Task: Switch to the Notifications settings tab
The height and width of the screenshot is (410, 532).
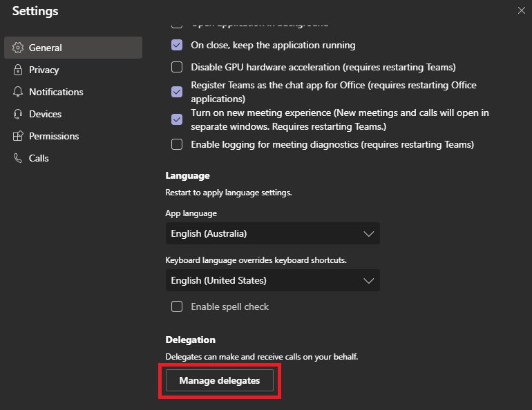Action: click(x=56, y=92)
